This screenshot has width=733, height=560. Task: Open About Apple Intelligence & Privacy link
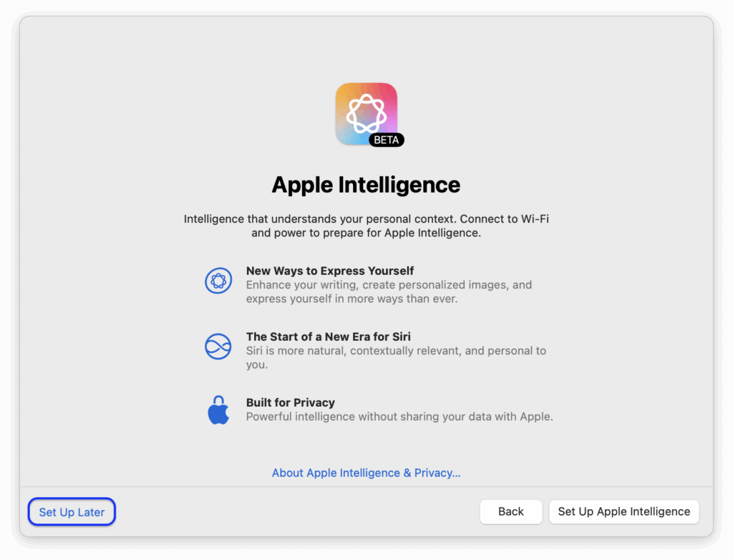[x=366, y=473]
